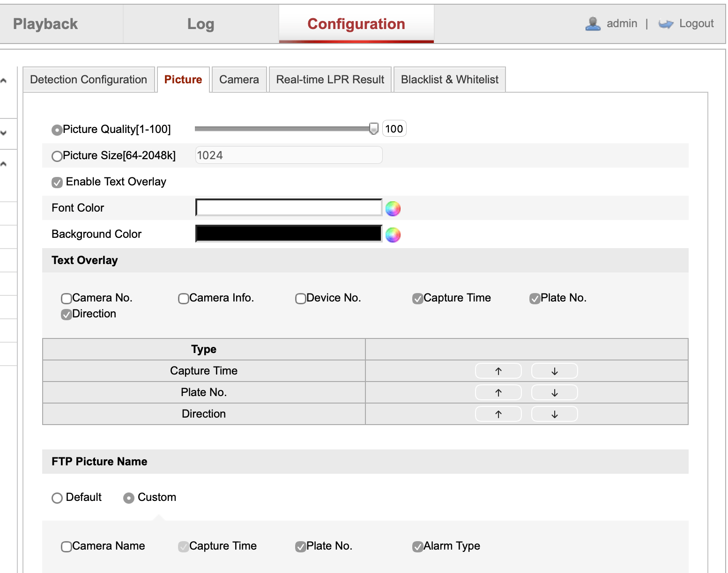Switch to the Camera tab
This screenshot has height=573, width=728.
click(239, 79)
